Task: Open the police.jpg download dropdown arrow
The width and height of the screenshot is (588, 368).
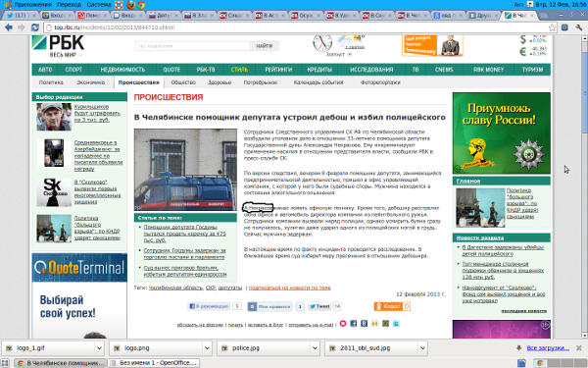Action: [315, 348]
